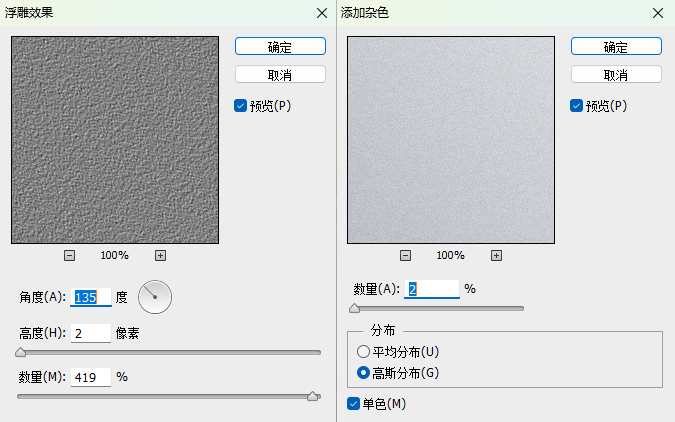Focus the 数量(A) percent input in 添加杂色
Viewport: 675px width, 422px height.
click(x=432, y=289)
